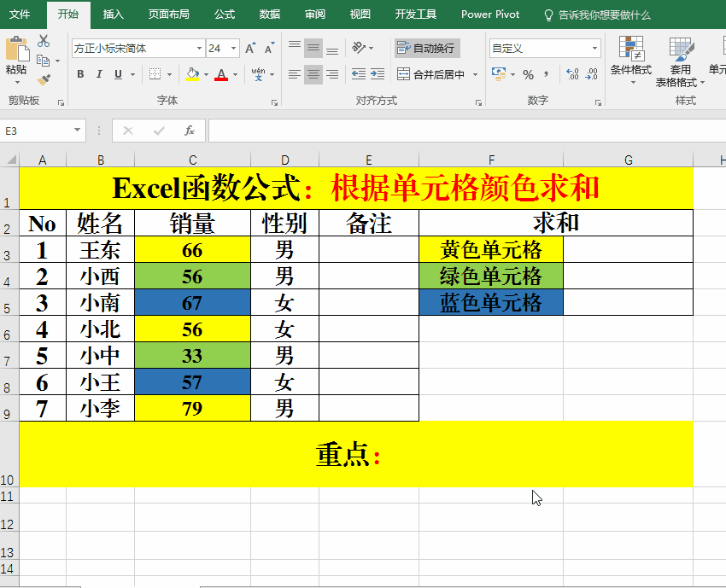
Task: Expand the number format 自定义 dropdown
Action: [594, 49]
